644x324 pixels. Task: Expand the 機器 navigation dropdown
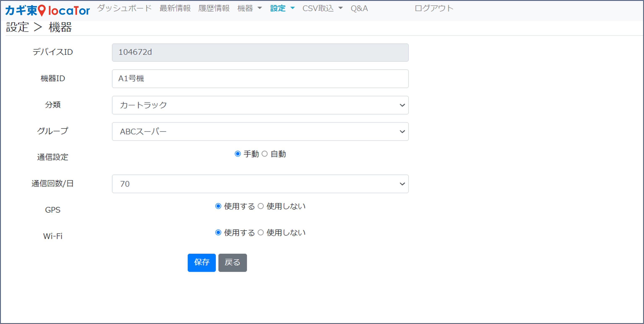[x=250, y=8]
